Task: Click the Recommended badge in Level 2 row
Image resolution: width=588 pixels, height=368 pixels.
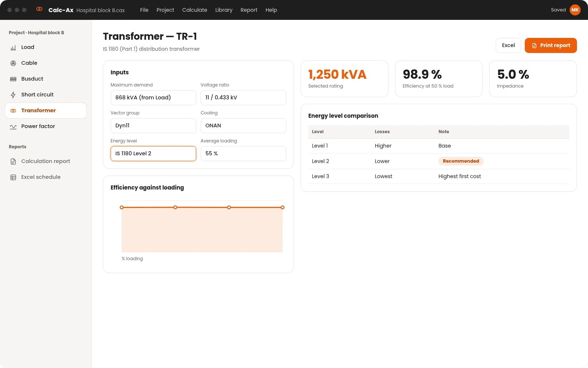Action: tap(461, 161)
